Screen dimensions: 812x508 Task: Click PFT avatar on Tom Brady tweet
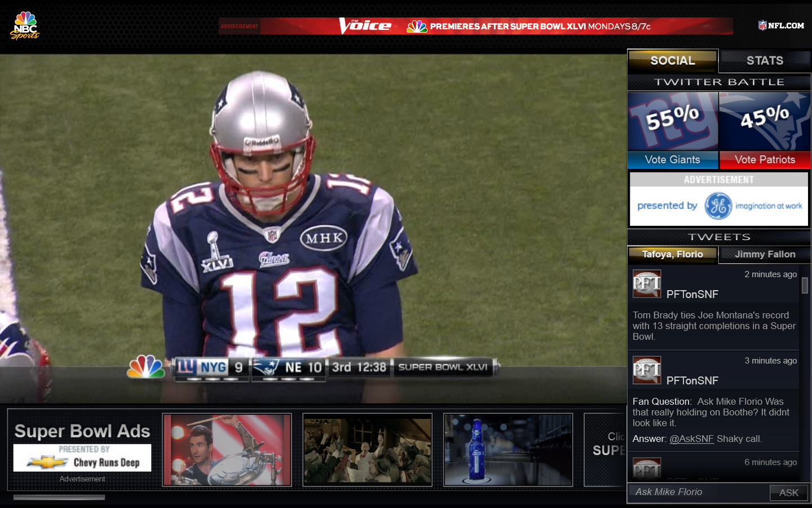pyautogui.click(x=647, y=283)
